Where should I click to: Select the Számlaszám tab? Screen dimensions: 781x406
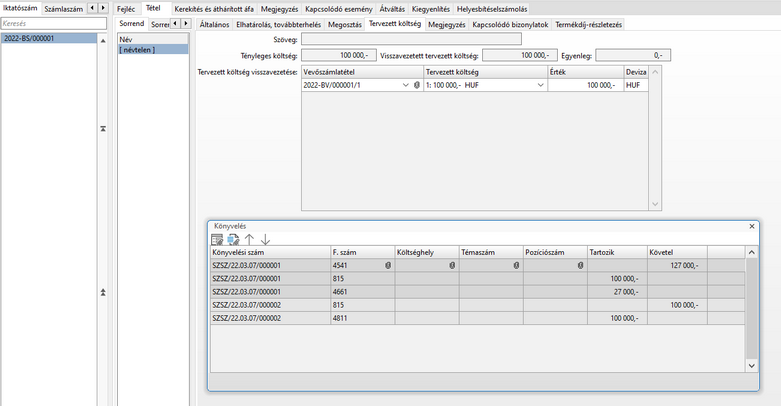[63, 8]
